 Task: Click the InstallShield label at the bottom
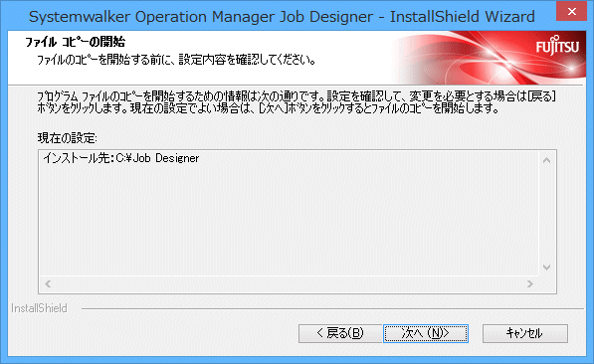[39, 308]
